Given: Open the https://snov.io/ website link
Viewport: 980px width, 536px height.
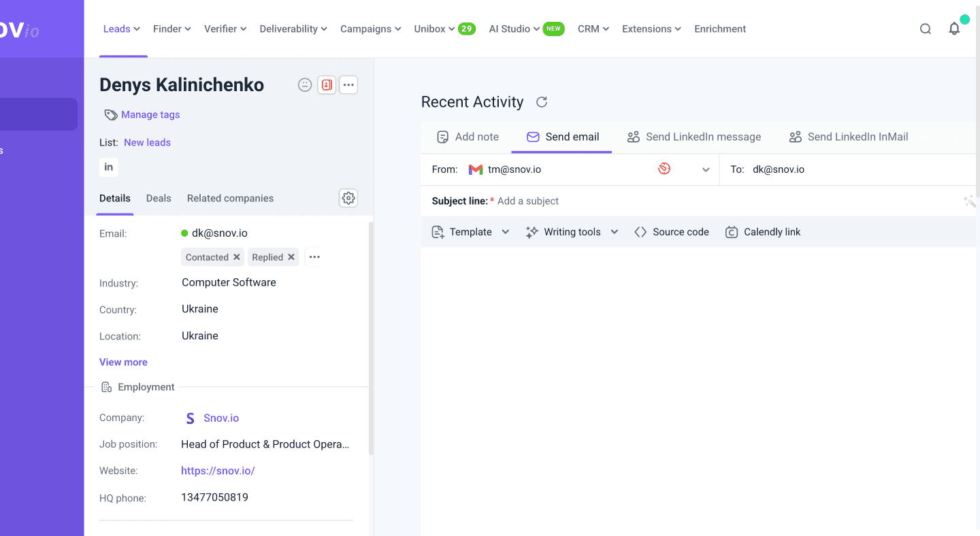Looking at the screenshot, I should [x=218, y=471].
